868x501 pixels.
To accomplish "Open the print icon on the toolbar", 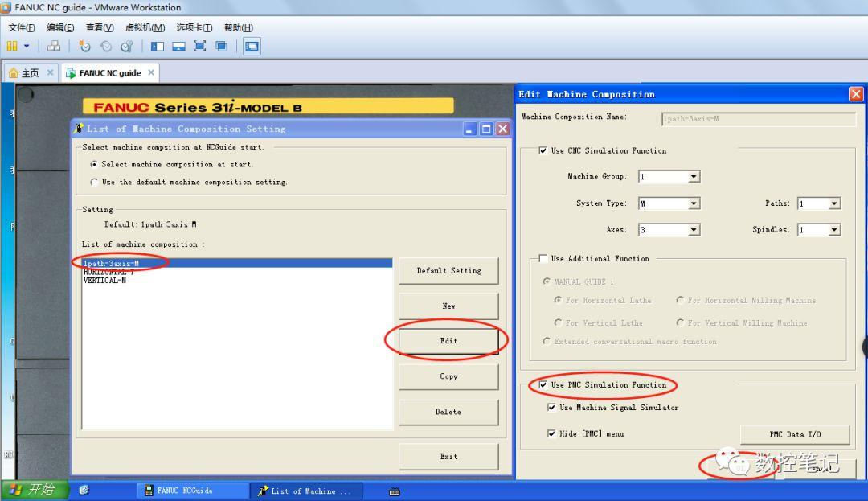I will pyautogui.click(x=55, y=46).
